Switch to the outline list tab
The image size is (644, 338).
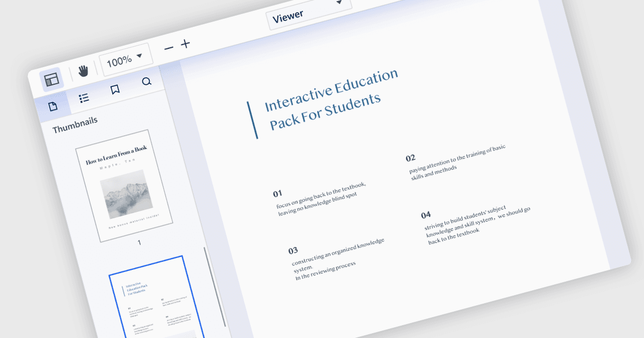[84, 98]
